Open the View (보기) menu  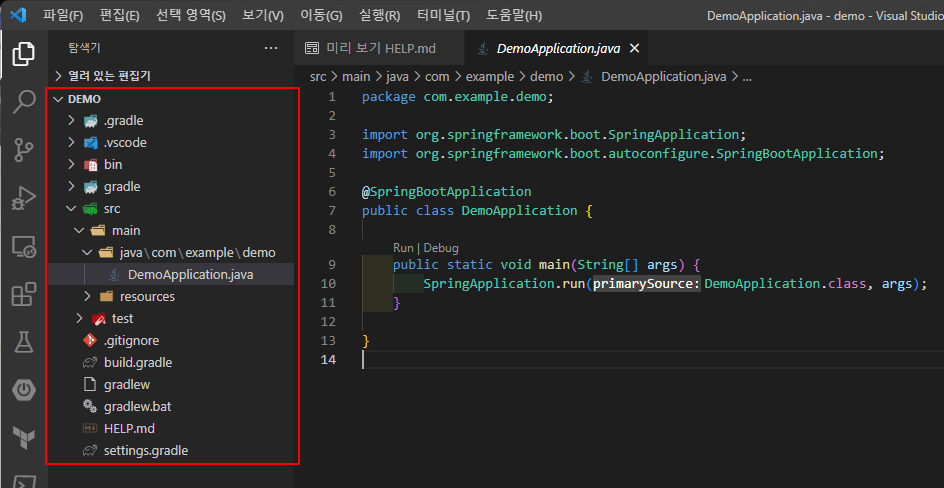pos(262,15)
